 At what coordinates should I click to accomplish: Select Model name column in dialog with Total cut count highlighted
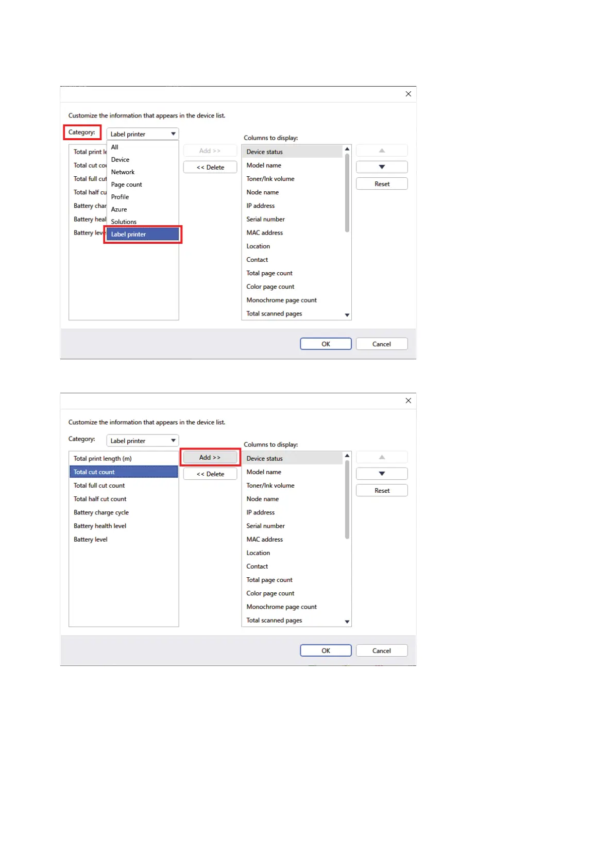[x=293, y=472]
